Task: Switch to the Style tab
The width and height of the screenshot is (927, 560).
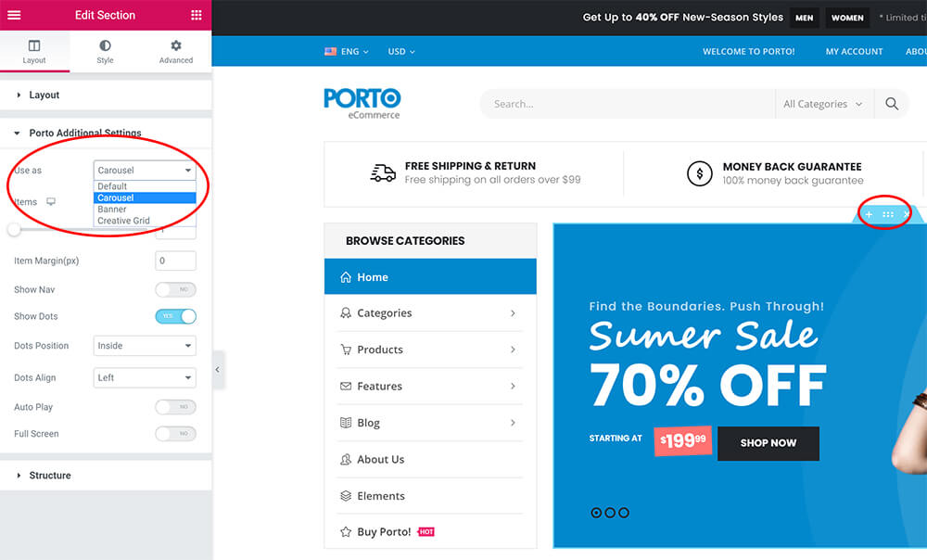Action: [x=105, y=51]
